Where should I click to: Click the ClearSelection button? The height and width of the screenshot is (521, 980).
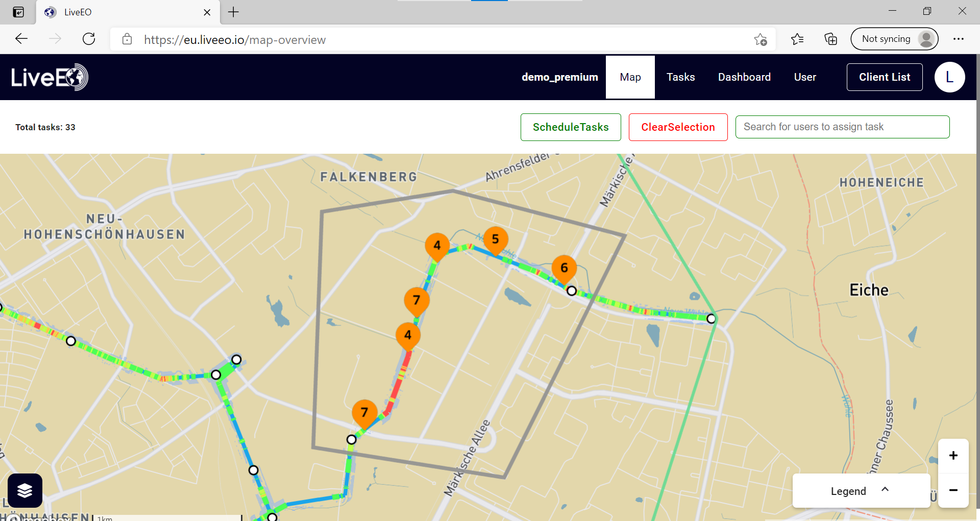(678, 127)
